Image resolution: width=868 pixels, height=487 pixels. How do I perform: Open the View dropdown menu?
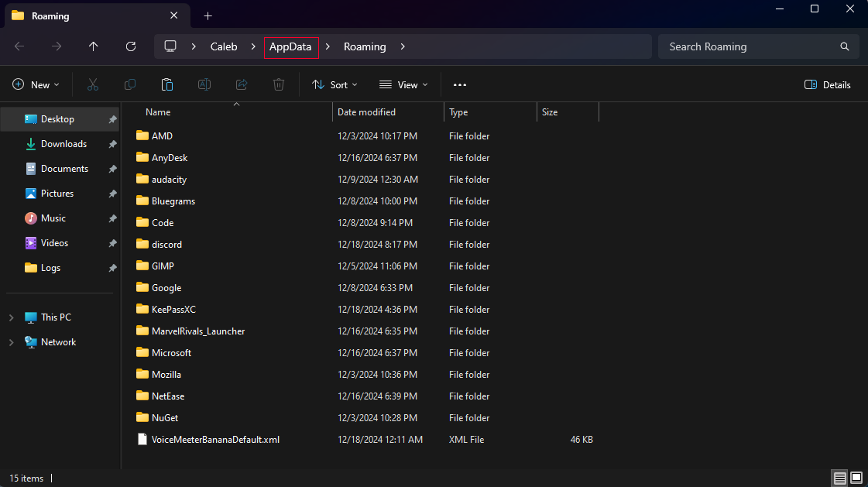pyautogui.click(x=403, y=84)
